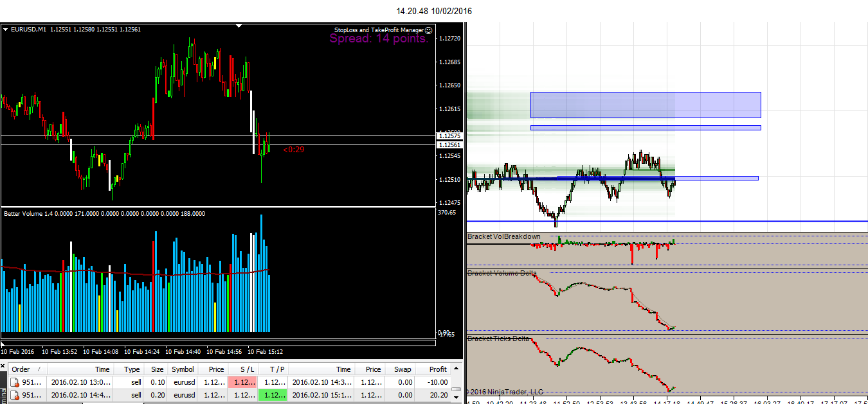Click the <0:29 candle countdown text
Image resolution: width=868 pixels, height=404 pixels.
tap(294, 150)
